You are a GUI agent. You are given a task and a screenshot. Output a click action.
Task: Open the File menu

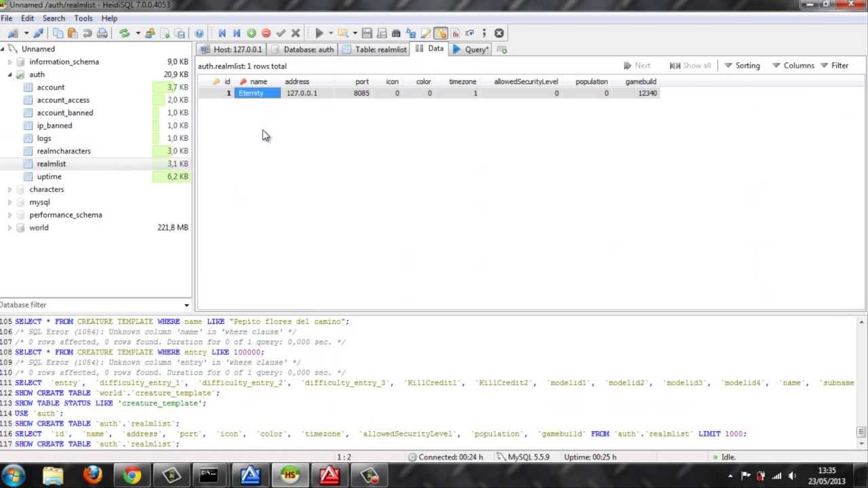click(x=7, y=18)
